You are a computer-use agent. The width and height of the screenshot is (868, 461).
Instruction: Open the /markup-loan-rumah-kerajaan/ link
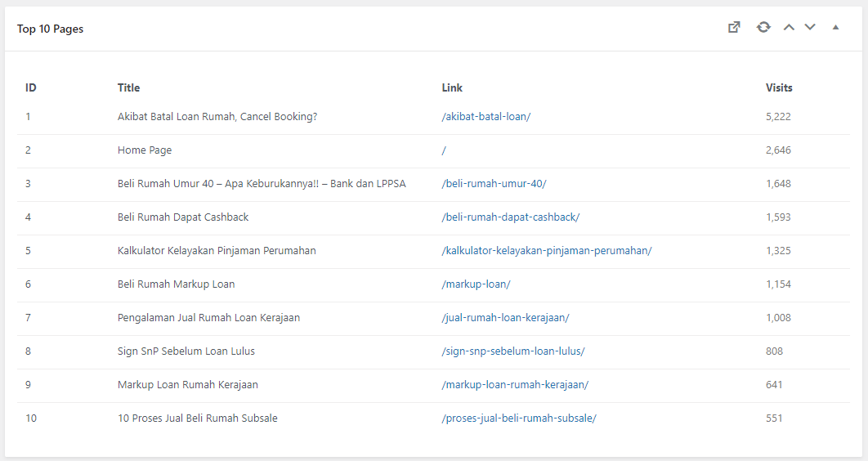tap(515, 385)
